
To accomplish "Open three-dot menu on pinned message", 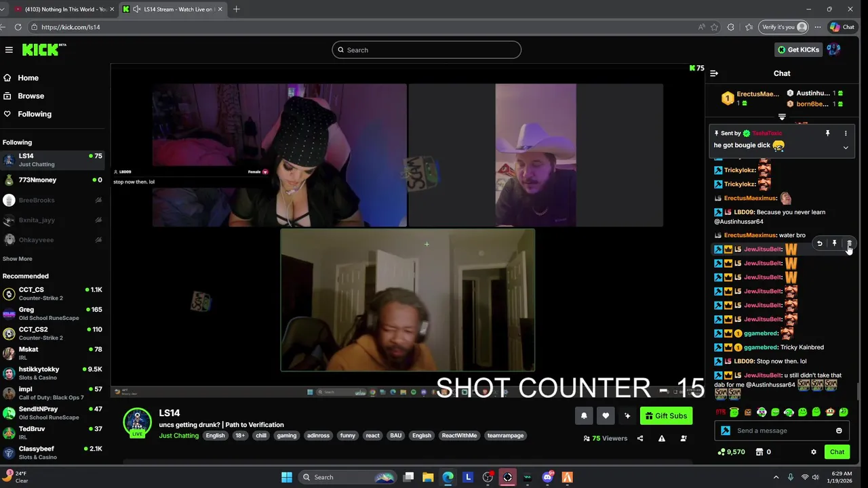I will point(846,134).
